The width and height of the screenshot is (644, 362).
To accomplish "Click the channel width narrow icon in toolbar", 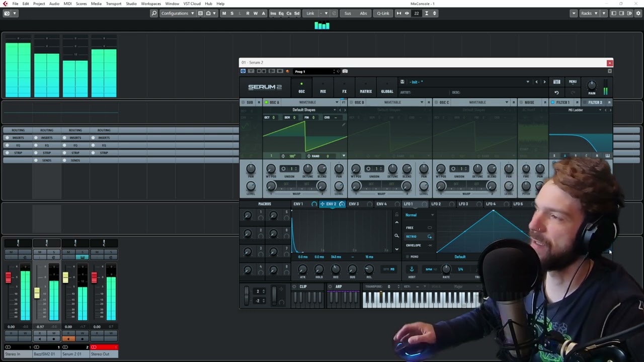I will click(x=399, y=13).
